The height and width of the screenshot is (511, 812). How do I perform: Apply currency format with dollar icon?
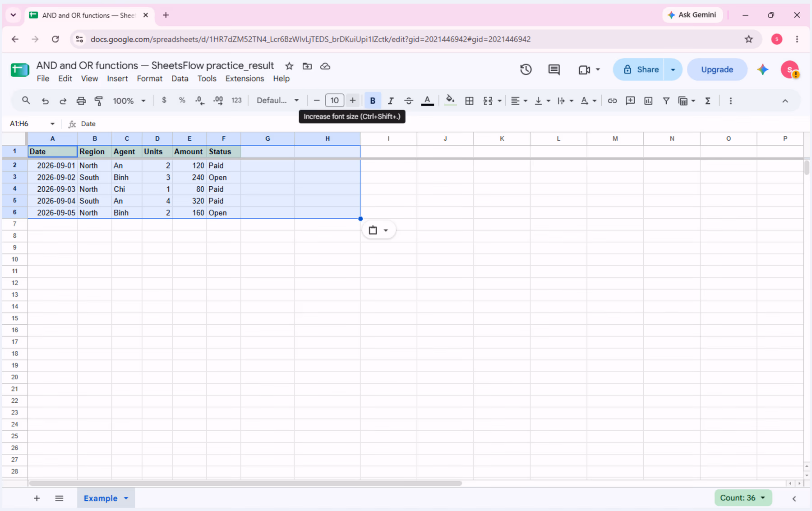[164, 101]
